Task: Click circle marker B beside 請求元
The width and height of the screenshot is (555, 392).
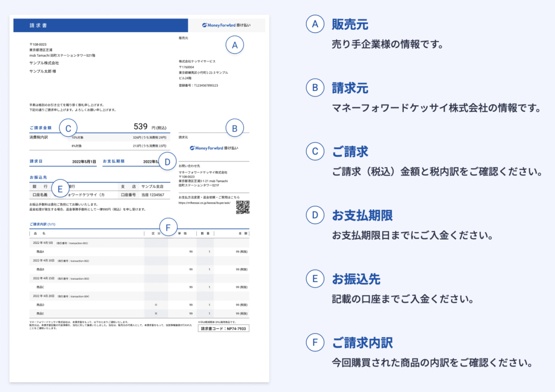Action: [234, 128]
